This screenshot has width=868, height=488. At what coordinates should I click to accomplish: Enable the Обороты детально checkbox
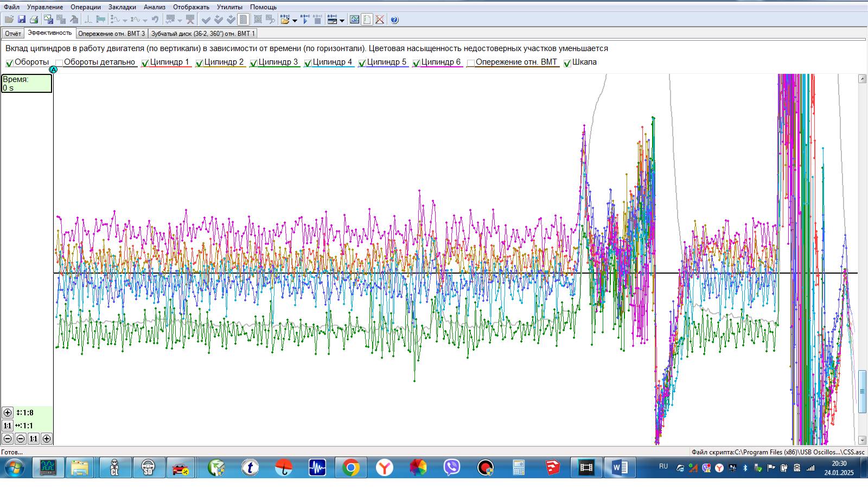point(59,63)
